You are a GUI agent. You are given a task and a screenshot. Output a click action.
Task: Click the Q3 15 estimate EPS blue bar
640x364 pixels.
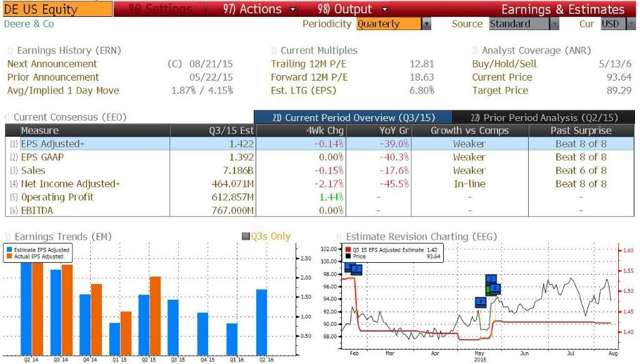click(173, 327)
